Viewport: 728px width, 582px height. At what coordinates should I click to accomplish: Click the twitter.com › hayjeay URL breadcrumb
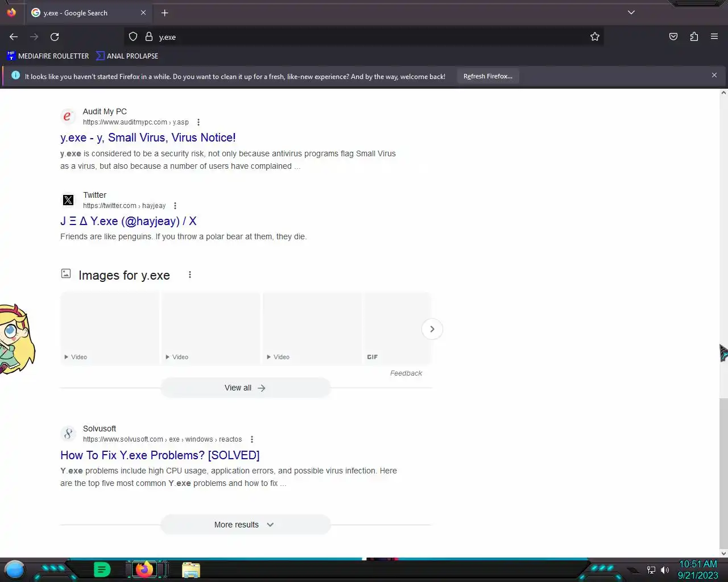point(125,206)
